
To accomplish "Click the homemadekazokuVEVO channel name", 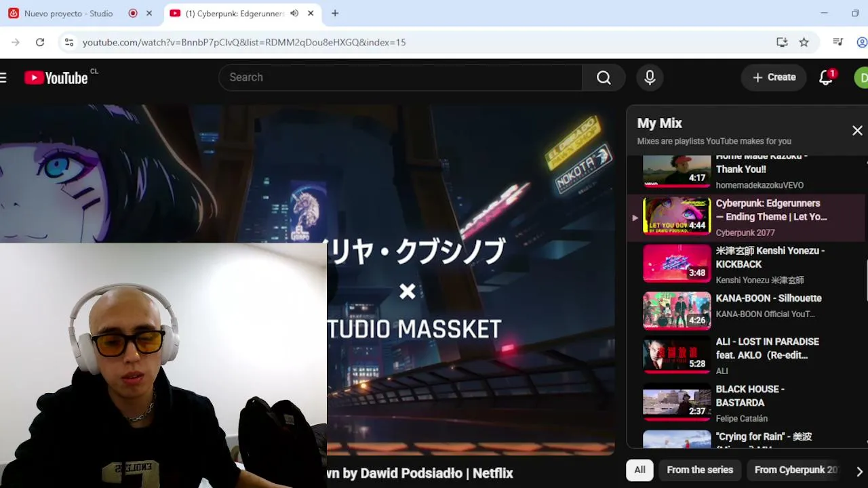I will [x=759, y=185].
